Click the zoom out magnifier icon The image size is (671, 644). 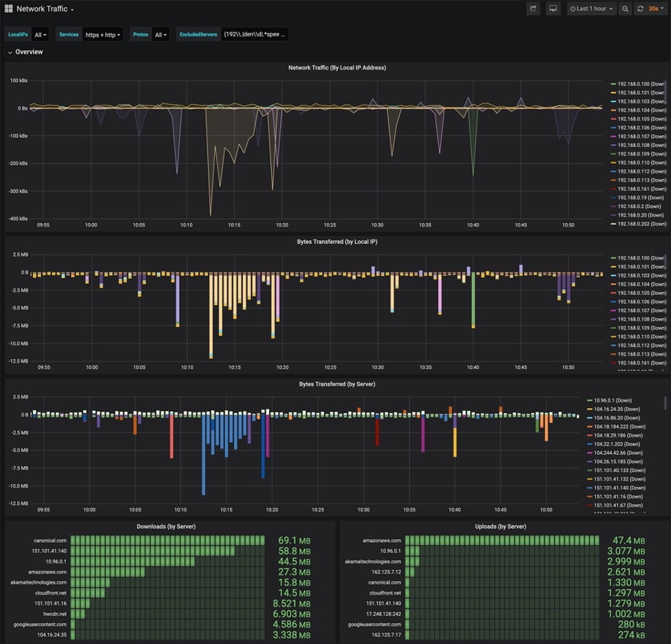(625, 9)
